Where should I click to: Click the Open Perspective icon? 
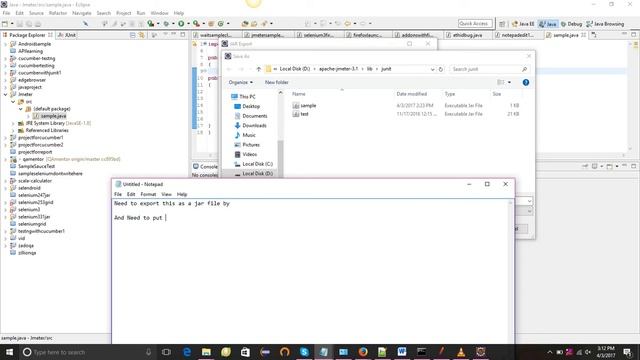click(502, 24)
